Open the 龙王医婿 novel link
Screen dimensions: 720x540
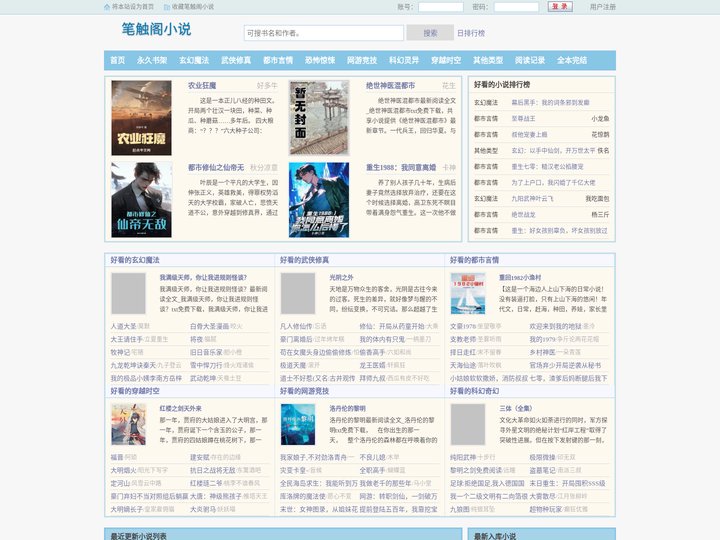(372, 365)
